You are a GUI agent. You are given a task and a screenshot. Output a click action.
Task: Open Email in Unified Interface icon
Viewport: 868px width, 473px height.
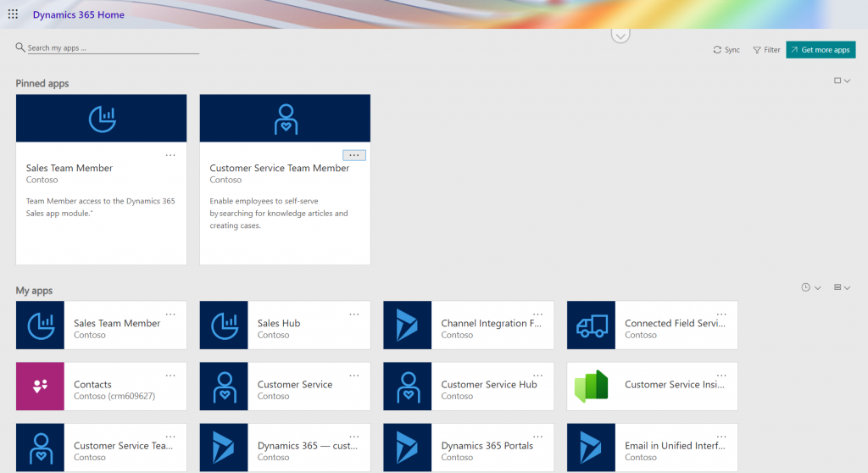pos(591,448)
